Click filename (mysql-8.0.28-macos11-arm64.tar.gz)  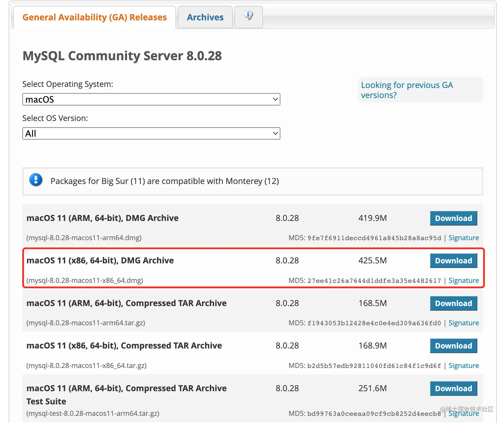click(86, 323)
